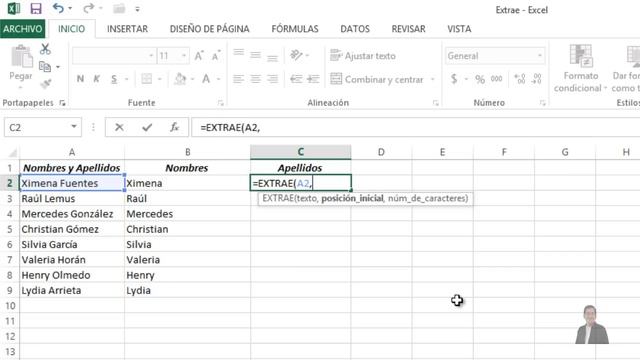Open the REVISAR tab
The height and width of the screenshot is (360, 640).
408,29
